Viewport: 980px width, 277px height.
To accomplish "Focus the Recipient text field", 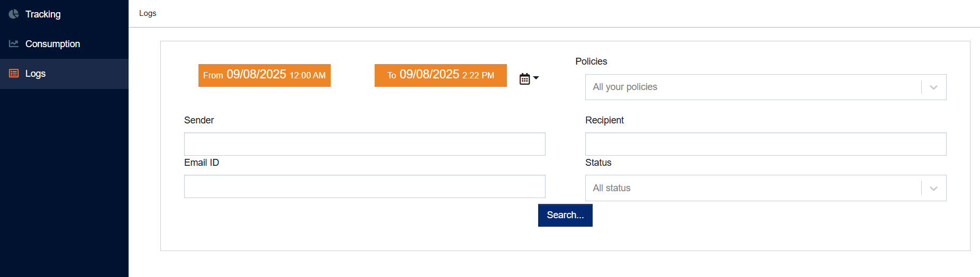I will point(765,144).
